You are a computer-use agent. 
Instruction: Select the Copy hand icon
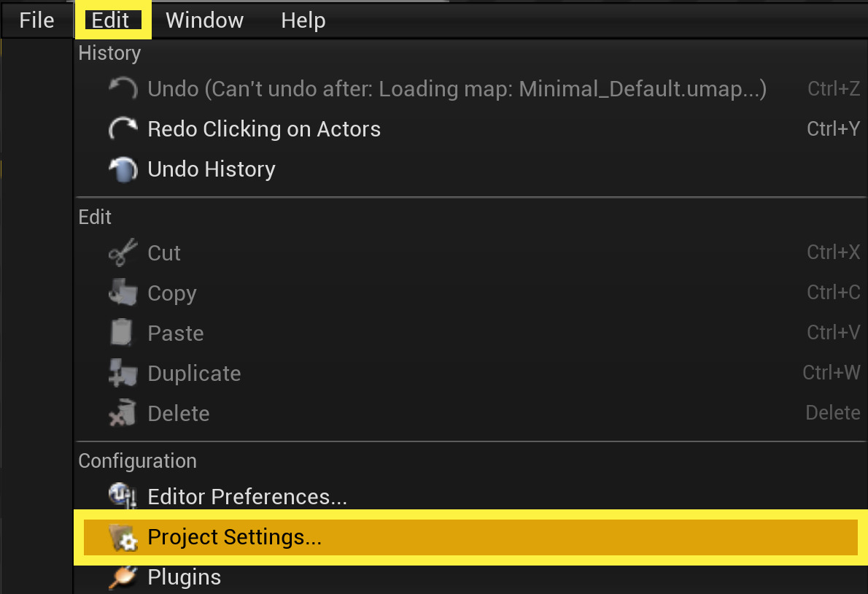[123, 293]
